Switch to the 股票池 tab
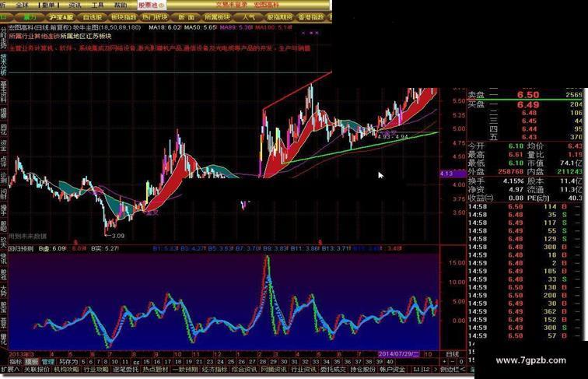This screenshot has height=379, width=588. point(151,5)
